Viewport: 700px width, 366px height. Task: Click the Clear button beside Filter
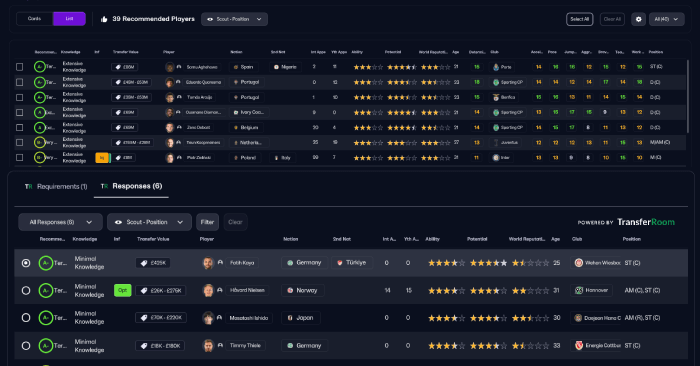(235, 222)
